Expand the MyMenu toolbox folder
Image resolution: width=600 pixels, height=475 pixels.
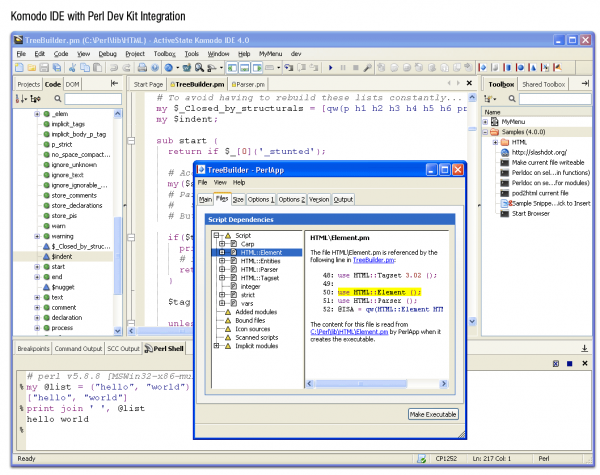pos(486,122)
